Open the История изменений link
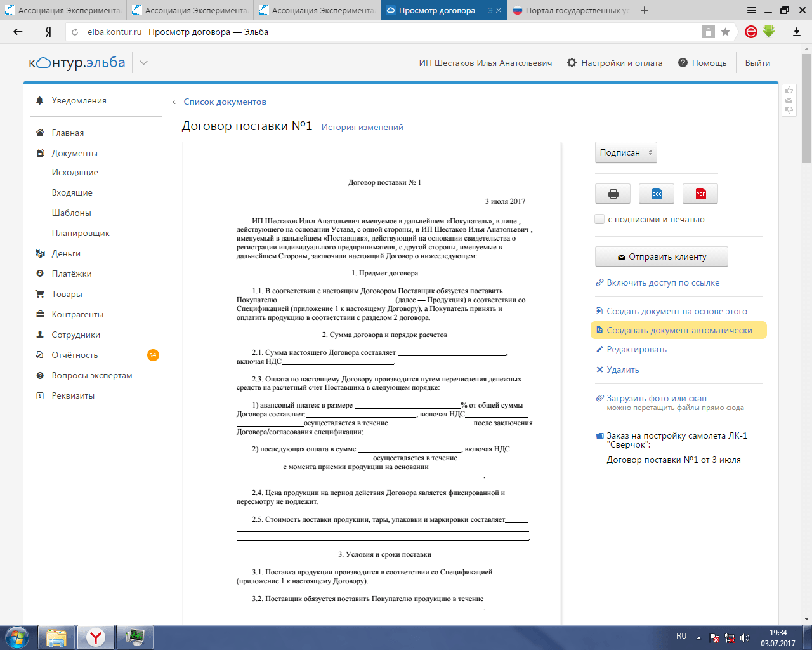This screenshot has width=812, height=650. click(362, 127)
